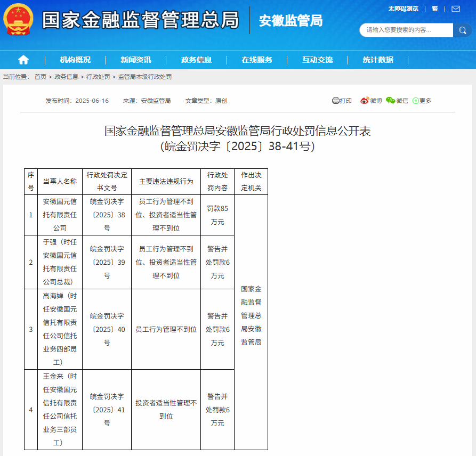Click the 王金来 party name cell
The width and height of the screenshot is (476, 456).
60,410
